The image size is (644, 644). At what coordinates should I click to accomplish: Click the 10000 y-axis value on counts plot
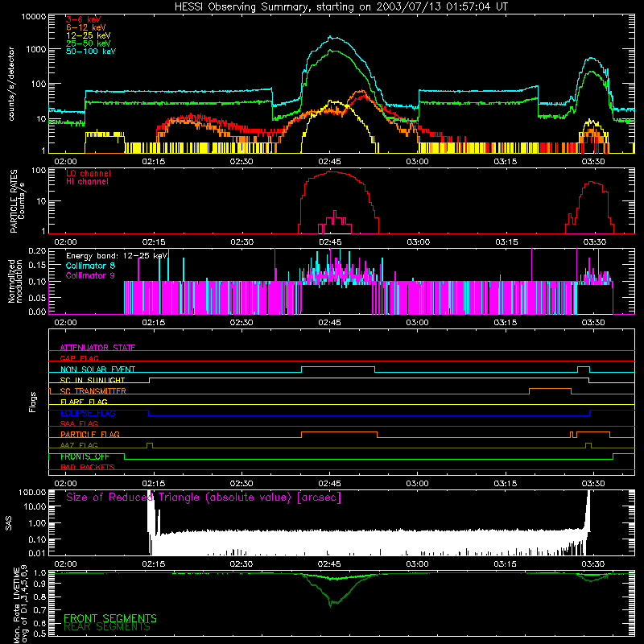tap(34, 16)
